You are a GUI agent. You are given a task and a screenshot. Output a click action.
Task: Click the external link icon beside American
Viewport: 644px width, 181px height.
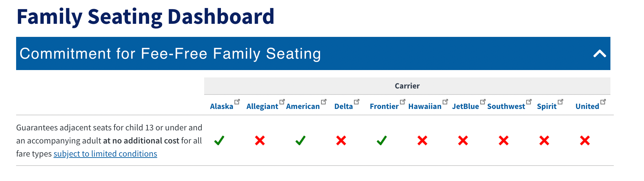pos(324,102)
